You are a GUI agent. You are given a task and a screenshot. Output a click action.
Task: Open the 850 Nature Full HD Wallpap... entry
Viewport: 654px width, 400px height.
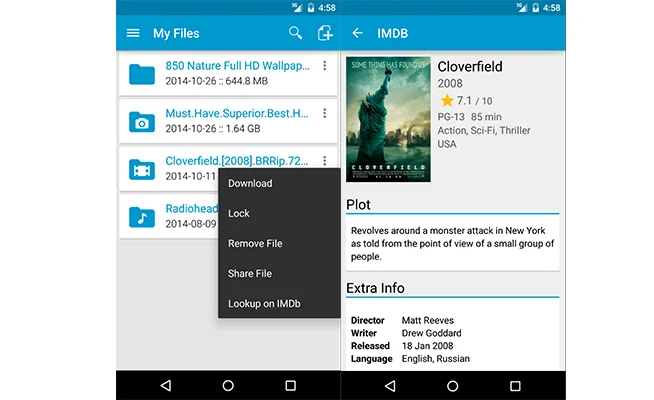228,74
